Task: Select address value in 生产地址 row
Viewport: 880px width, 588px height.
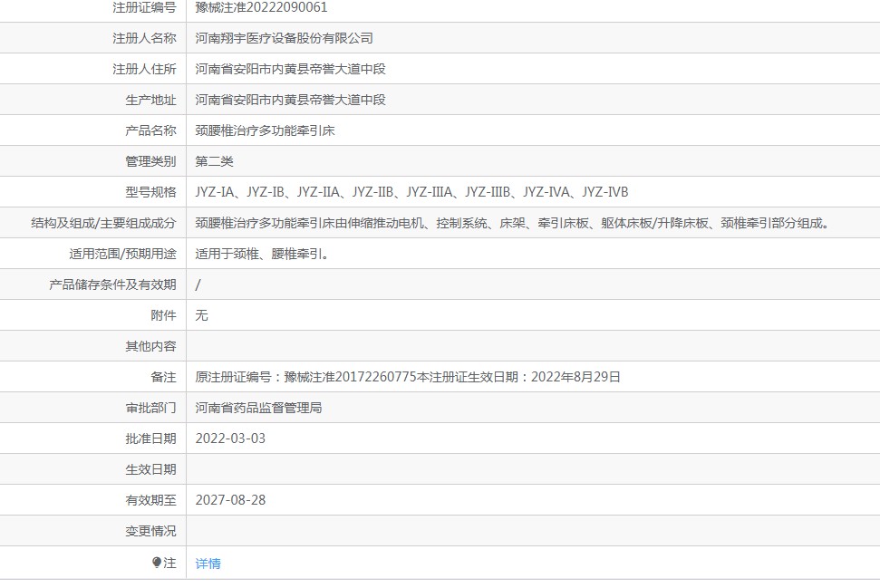Action: click(290, 100)
